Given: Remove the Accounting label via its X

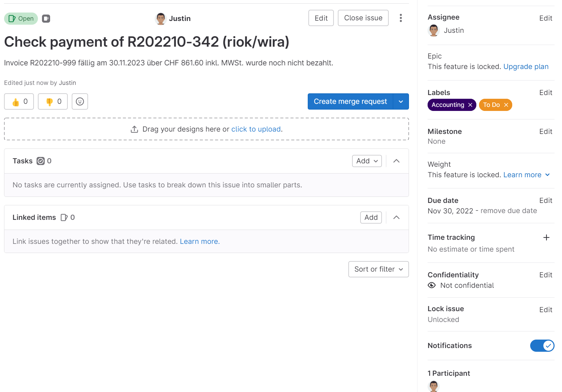Looking at the screenshot, I should pyautogui.click(x=470, y=105).
